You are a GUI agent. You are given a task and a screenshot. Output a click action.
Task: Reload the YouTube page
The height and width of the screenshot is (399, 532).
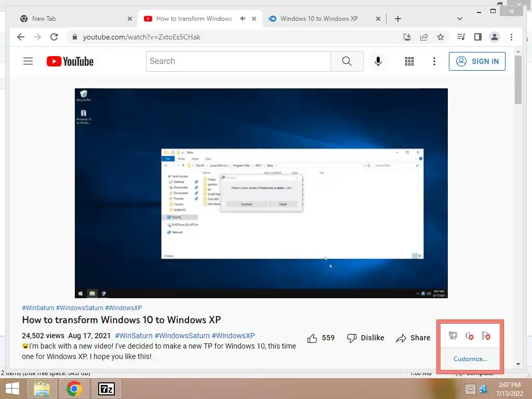(x=54, y=37)
